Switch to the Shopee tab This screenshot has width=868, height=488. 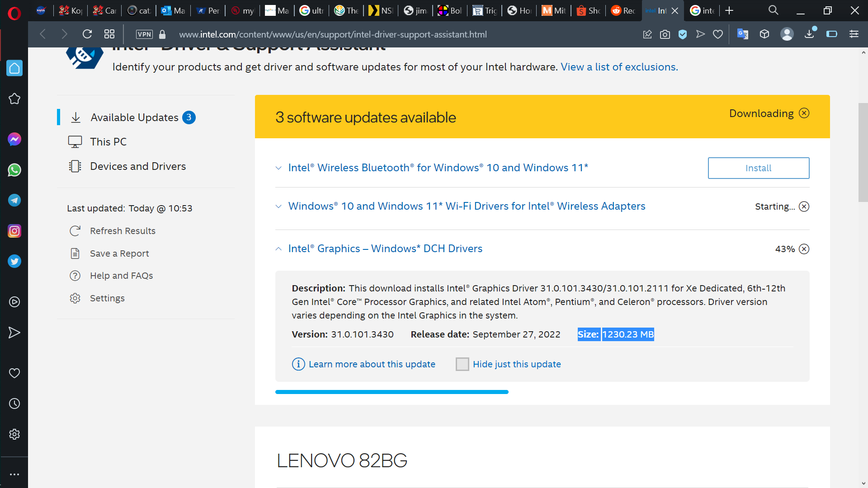pyautogui.click(x=589, y=10)
